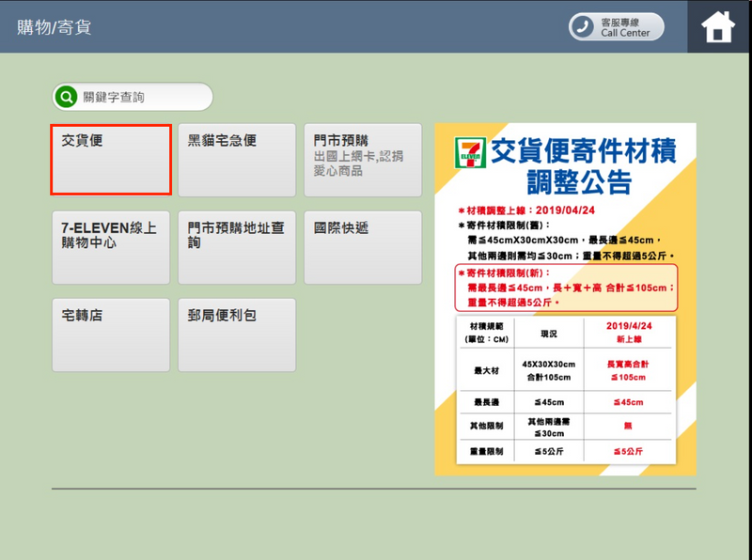Image resolution: width=752 pixels, height=560 pixels.
Task: Select the 交貨便 tile
Action: [x=111, y=160]
